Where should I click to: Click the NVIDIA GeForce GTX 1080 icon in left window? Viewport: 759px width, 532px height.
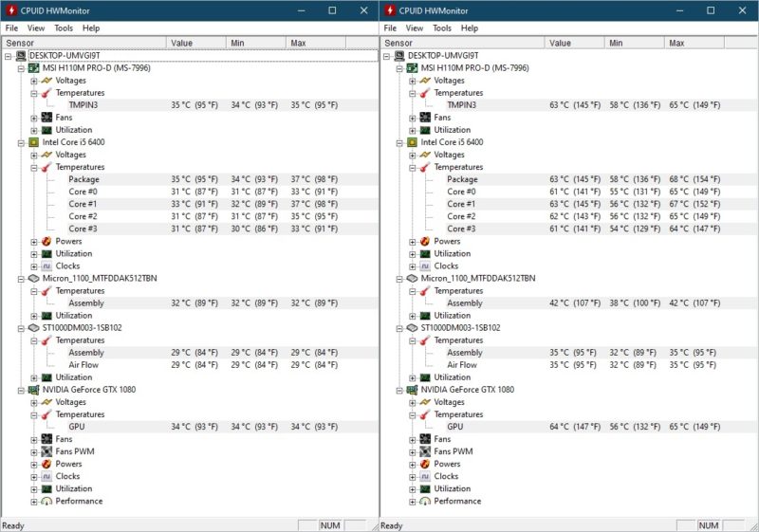point(33,390)
